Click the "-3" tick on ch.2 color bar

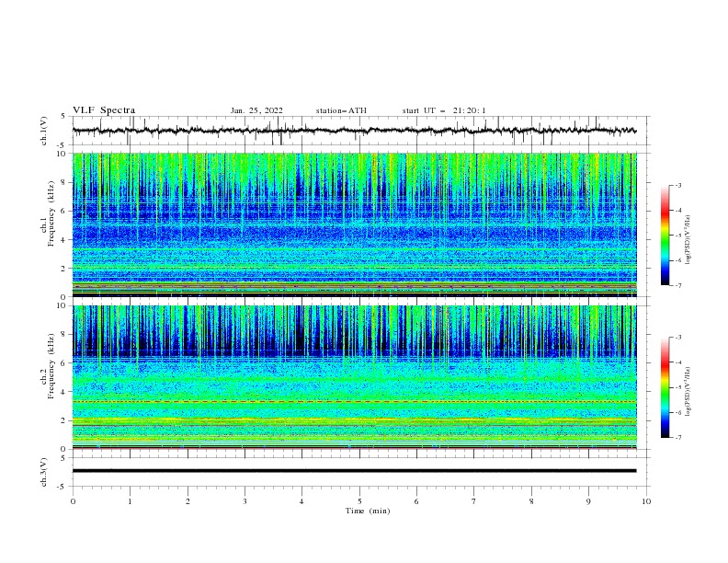point(677,338)
